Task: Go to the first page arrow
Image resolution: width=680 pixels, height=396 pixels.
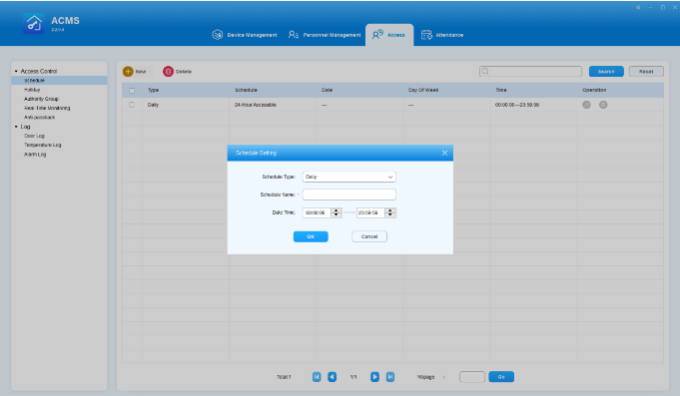Action: click(317, 377)
